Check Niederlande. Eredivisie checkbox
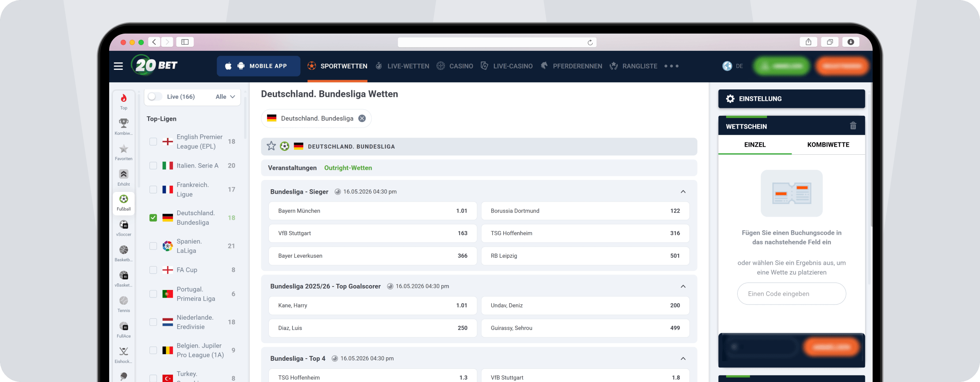This screenshot has height=382, width=980. 153,322
